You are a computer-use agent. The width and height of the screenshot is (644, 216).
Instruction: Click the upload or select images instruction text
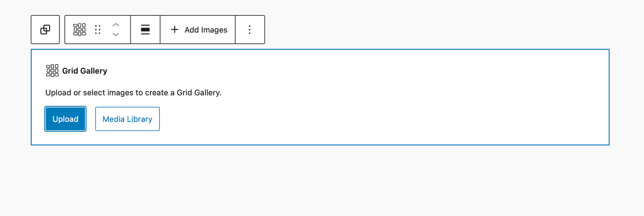pos(133,93)
